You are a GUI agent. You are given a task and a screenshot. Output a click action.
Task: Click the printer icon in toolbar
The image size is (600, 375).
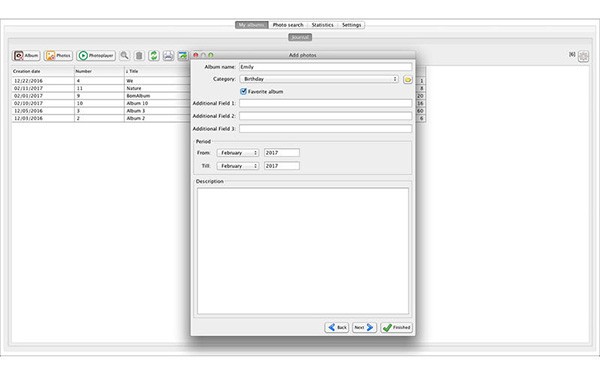(168, 55)
